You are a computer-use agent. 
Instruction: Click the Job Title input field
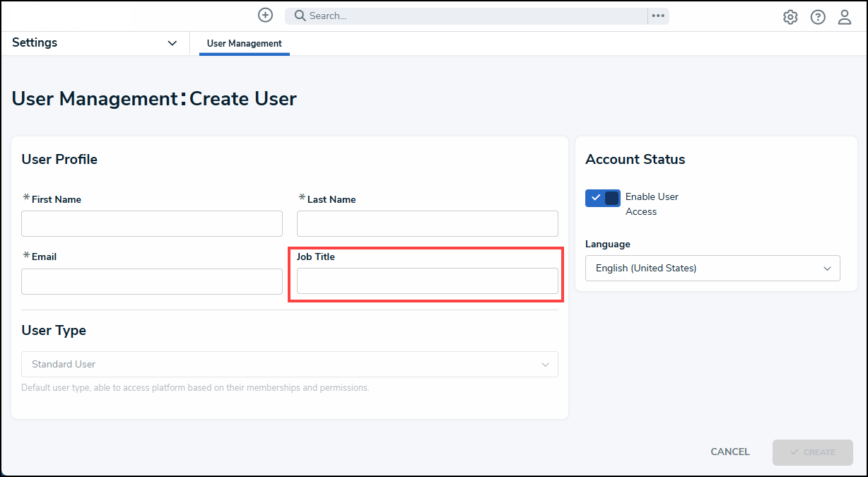coord(428,281)
